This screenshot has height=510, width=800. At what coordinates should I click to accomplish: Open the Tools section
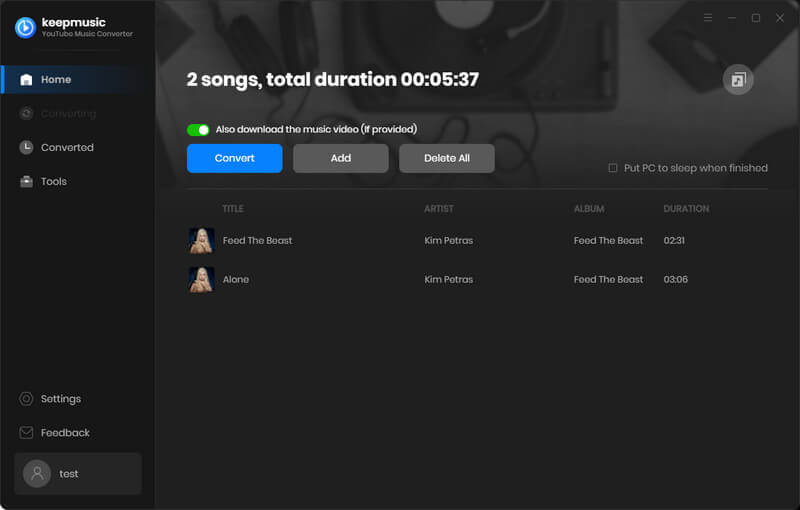point(78,182)
